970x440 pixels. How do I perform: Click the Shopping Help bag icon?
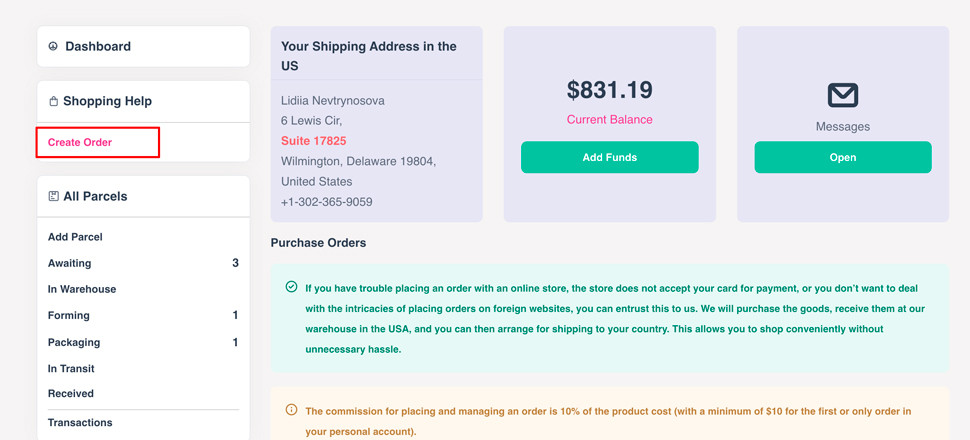tap(53, 102)
